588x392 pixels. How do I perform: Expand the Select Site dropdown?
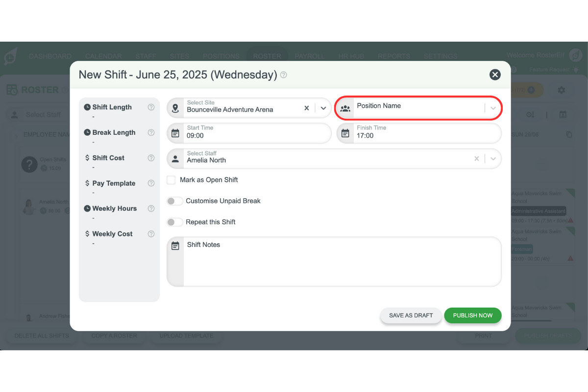[323, 108]
